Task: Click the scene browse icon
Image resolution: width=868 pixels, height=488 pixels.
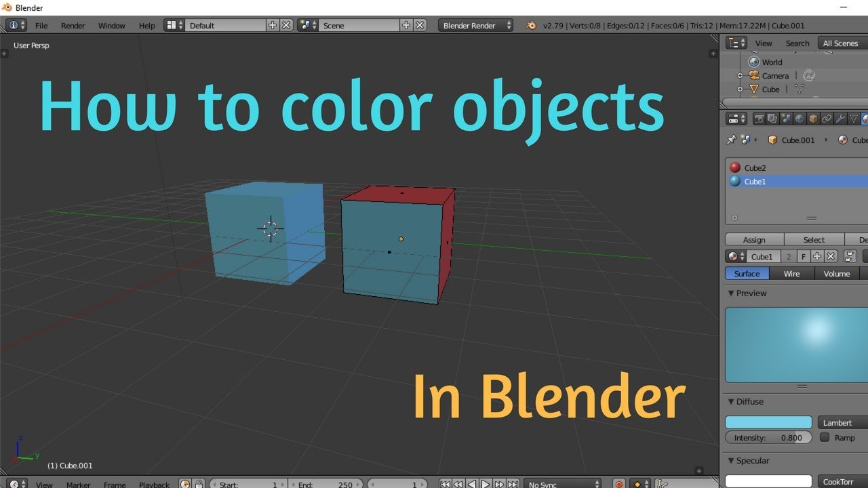Action: [308, 25]
